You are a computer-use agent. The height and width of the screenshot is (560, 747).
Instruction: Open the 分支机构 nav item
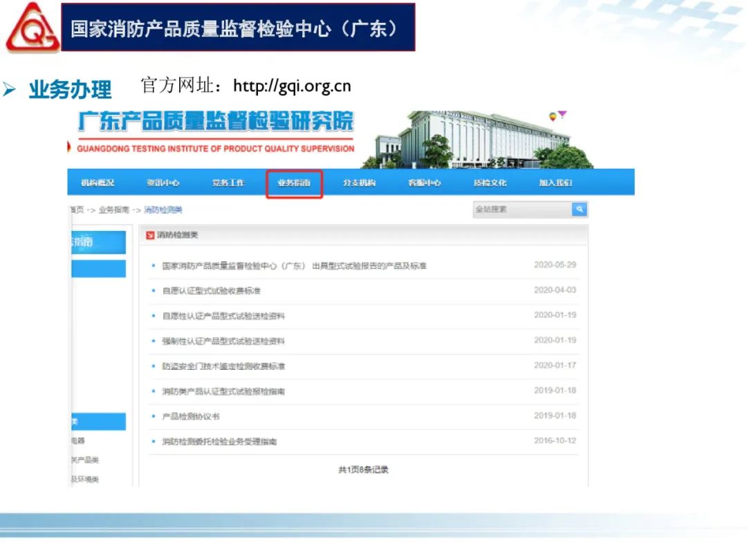point(359,183)
